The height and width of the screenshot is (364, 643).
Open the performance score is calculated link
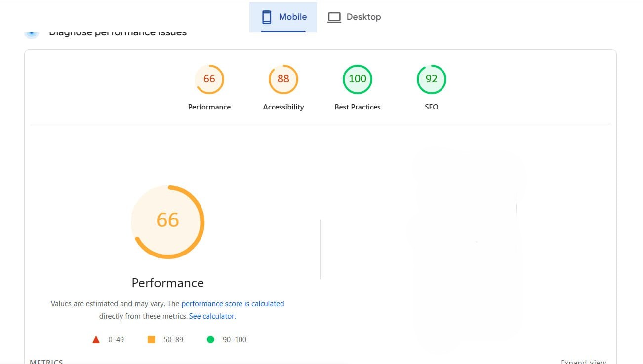[x=233, y=303]
